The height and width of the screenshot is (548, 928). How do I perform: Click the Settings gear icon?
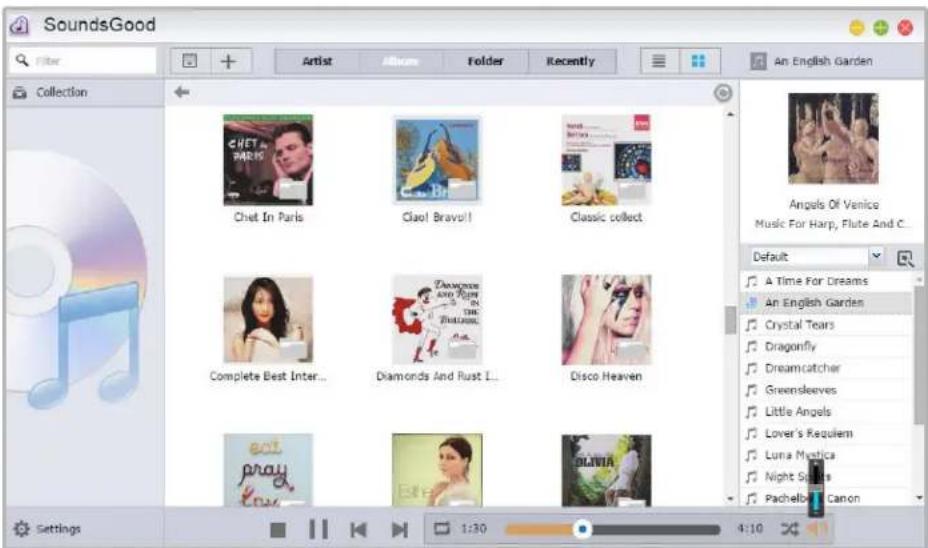[x=21, y=528]
